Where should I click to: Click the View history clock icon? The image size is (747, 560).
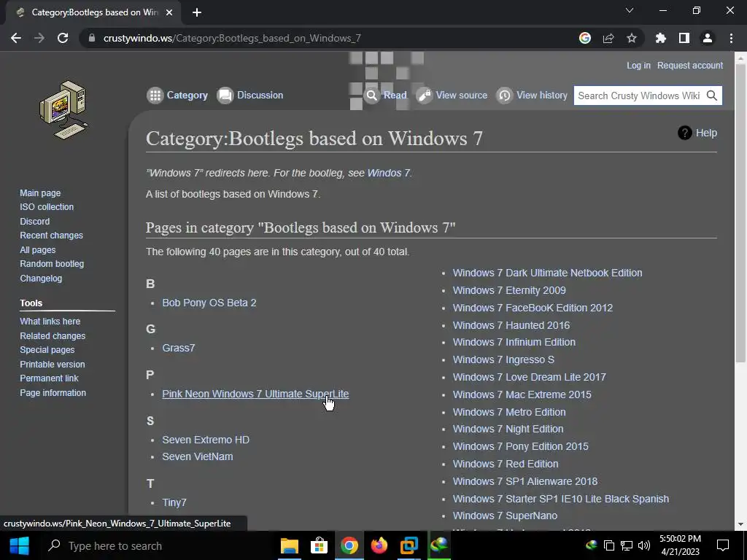[x=505, y=96]
